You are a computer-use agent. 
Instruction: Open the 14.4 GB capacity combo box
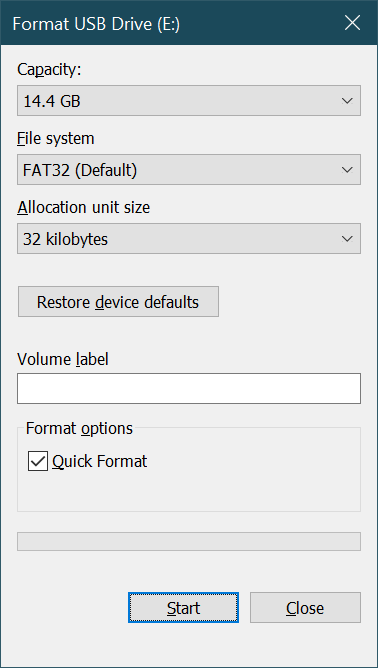pos(189,101)
